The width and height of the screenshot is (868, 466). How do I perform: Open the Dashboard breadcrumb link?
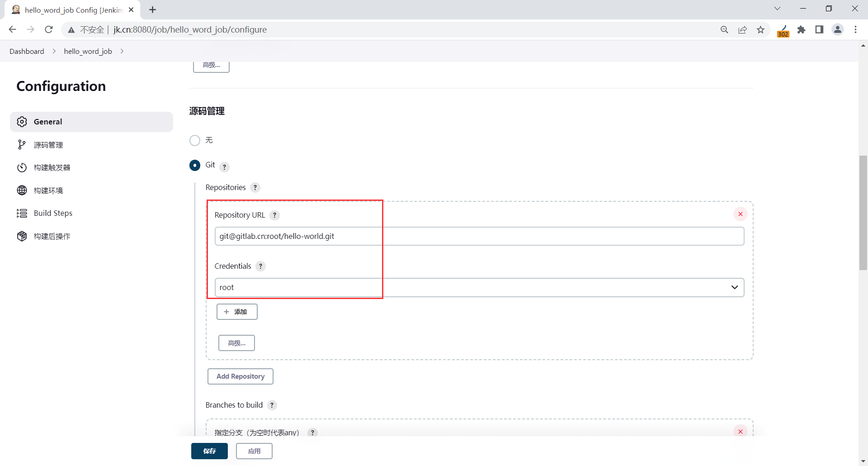27,51
